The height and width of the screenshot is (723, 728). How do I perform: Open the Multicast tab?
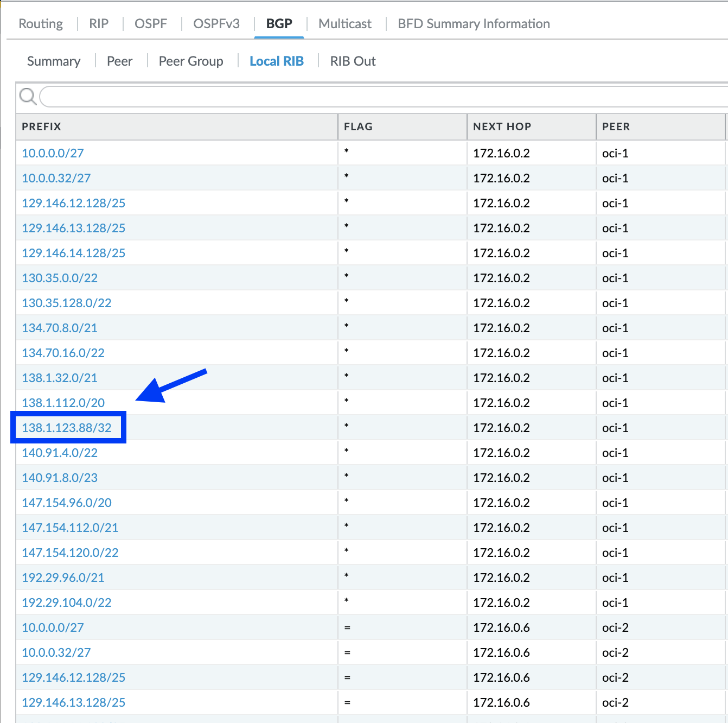coord(345,24)
